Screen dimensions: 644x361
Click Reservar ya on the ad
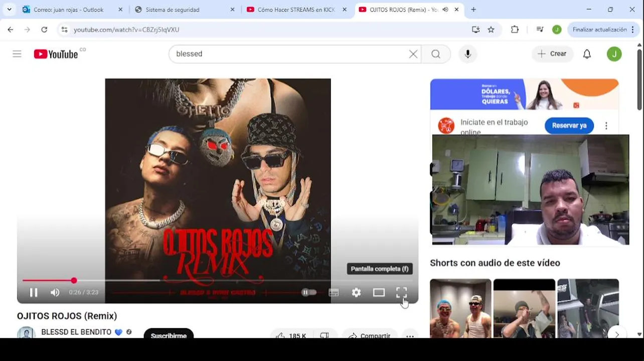click(x=569, y=125)
